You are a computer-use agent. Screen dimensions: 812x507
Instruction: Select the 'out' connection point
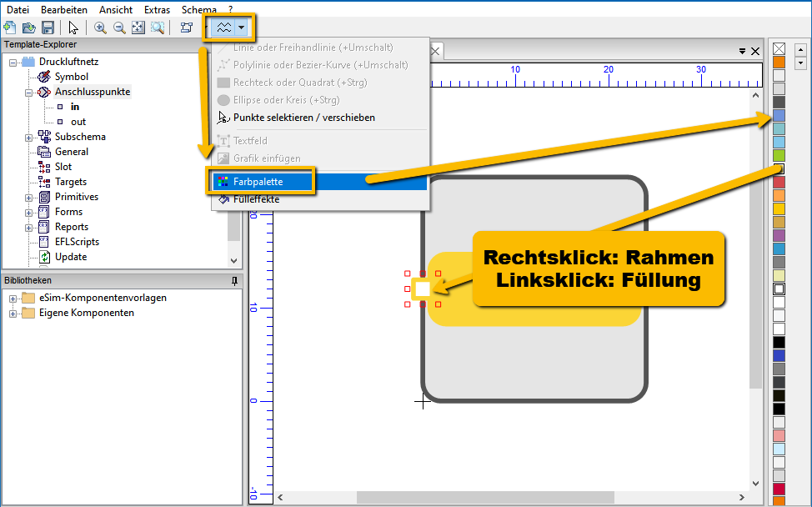[x=78, y=122]
